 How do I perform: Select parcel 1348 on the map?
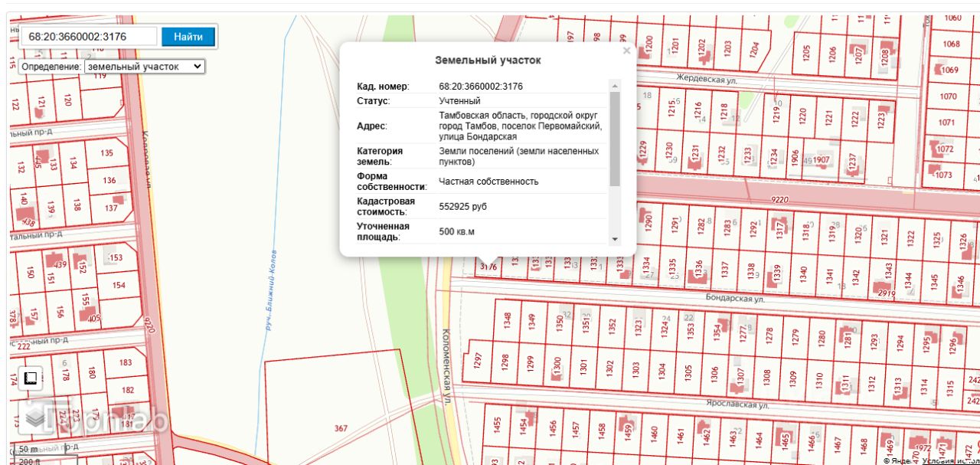[507, 321]
